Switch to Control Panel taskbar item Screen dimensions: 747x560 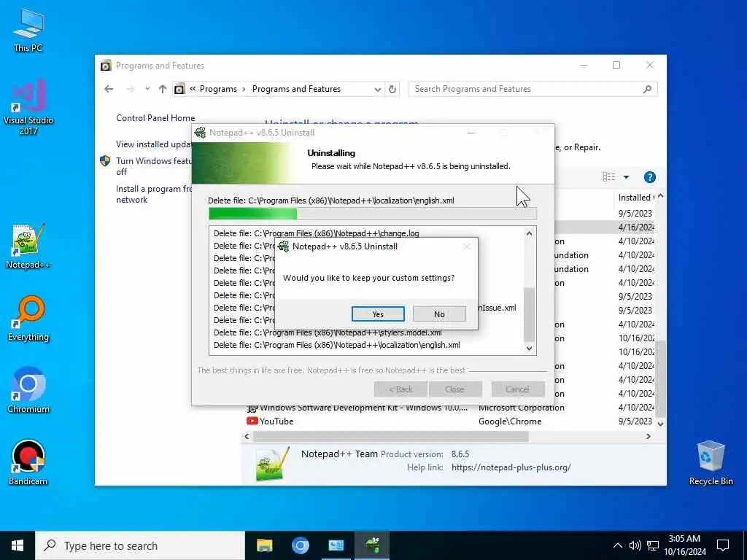pos(336,545)
